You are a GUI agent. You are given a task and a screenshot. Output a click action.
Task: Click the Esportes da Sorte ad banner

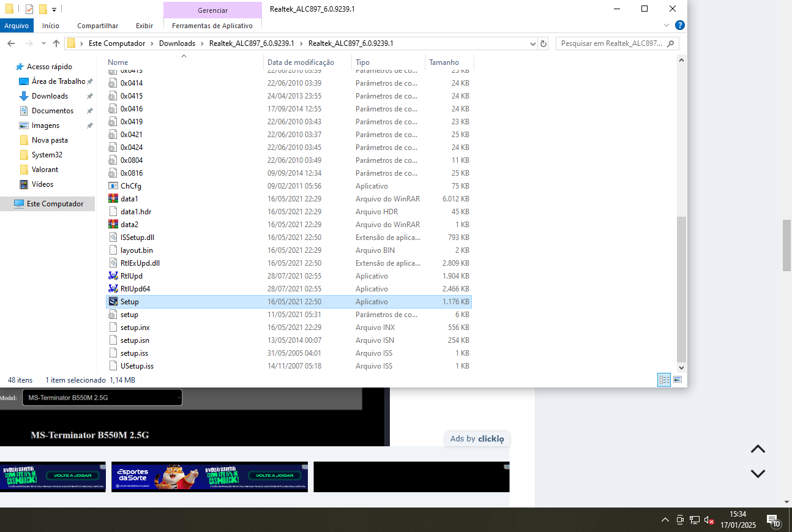209,477
